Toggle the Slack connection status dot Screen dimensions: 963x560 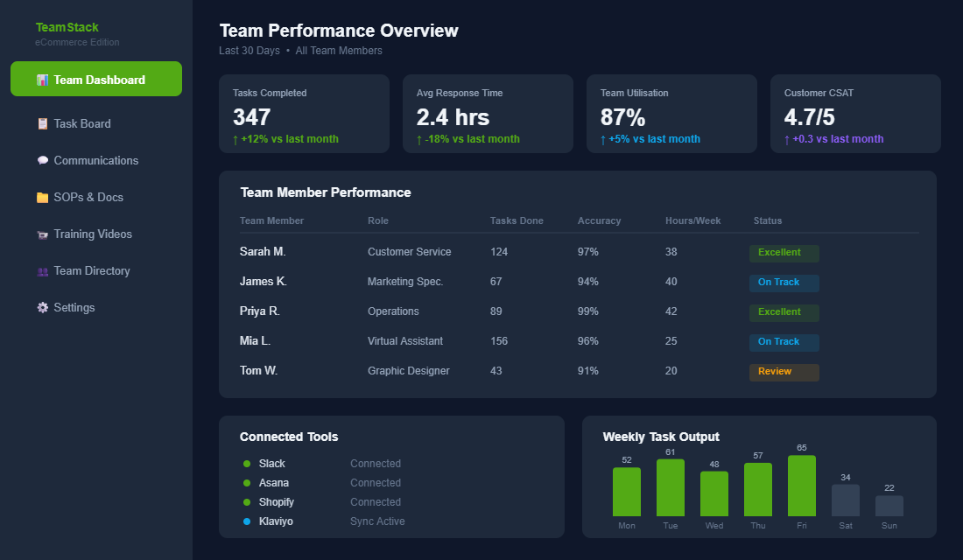point(246,463)
